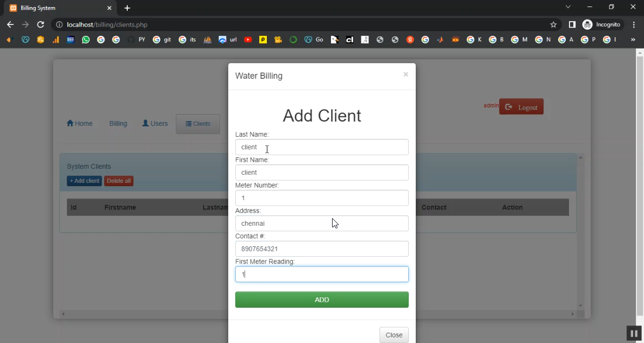The image size is (644, 343).
Task: Open the 'its' Google bookmark
Action: [x=187, y=40]
